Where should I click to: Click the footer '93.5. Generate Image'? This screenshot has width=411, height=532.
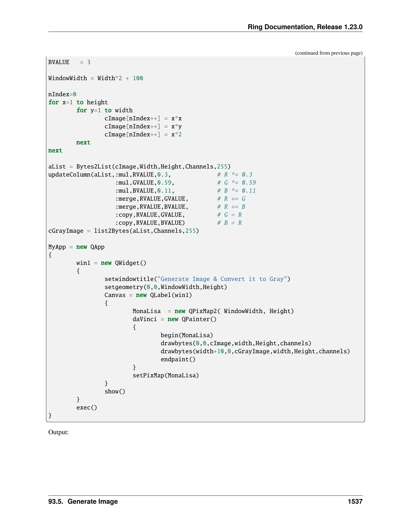[x=83, y=501]
